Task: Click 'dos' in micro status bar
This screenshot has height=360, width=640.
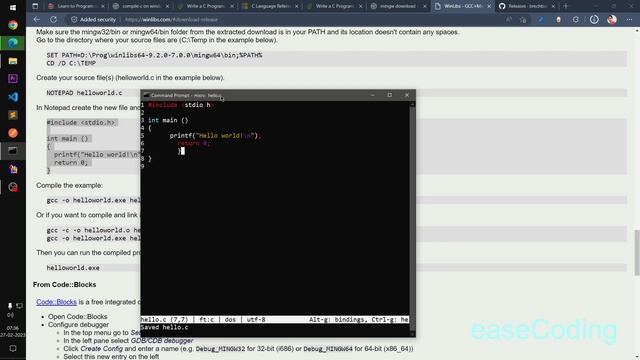Action: tap(230, 320)
